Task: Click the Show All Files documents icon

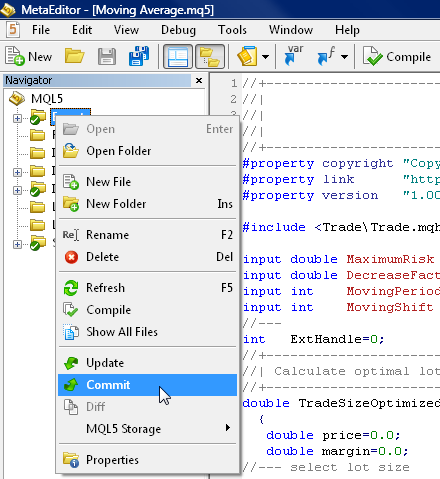Action: [71, 332]
